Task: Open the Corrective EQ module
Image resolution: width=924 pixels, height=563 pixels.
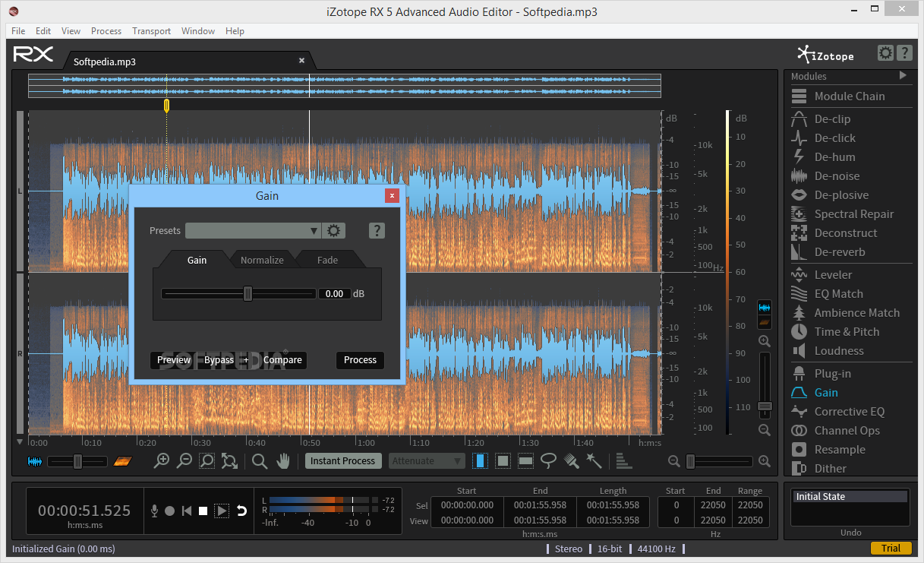Action: click(850, 412)
